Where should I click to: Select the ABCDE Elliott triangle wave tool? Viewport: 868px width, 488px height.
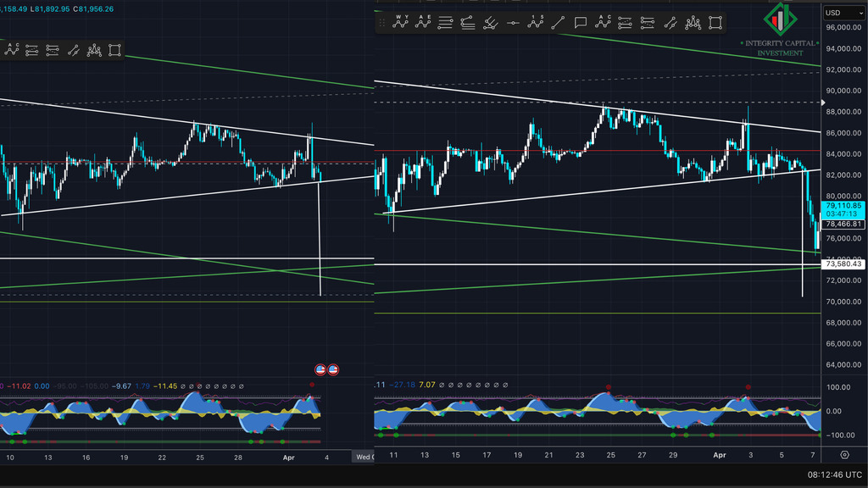pos(423,22)
